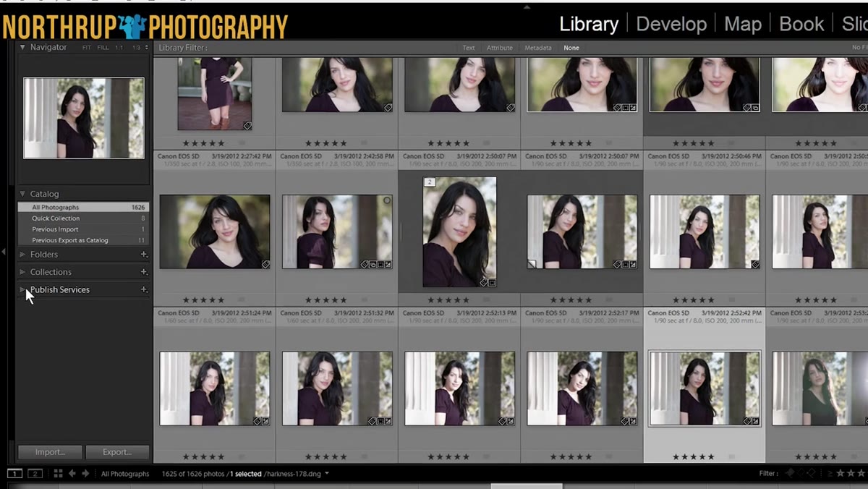Screen dimensions: 868x489
Task: Click keyword badge on 2:51:32 PM photo
Action: 372,421
